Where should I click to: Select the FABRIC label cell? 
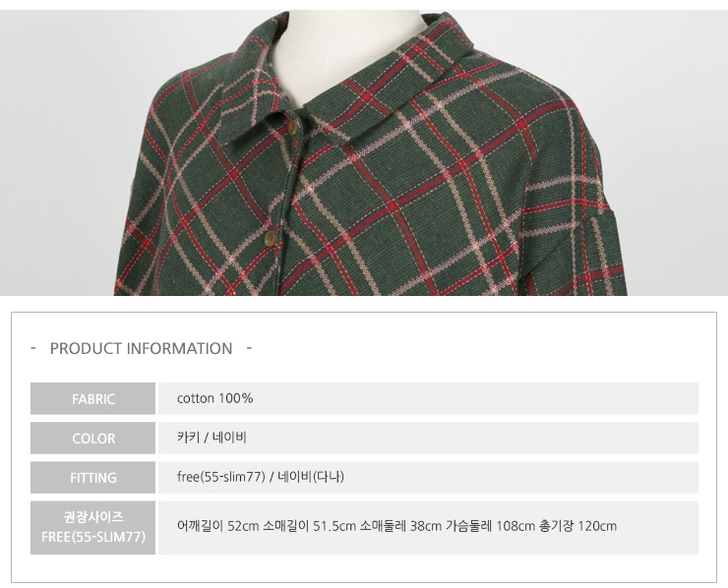pos(92,398)
